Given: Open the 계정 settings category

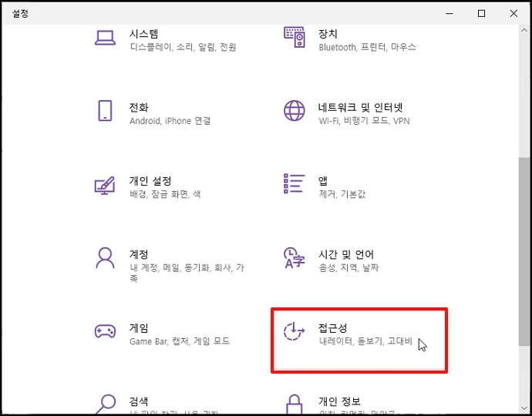Looking at the screenshot, I should pyautogui.click(x=139, y=254).
